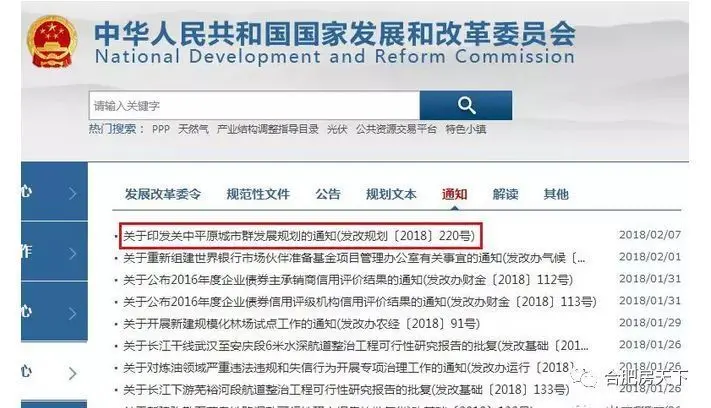
Task: Focus the keyword search input field
Action: point(254,105)
